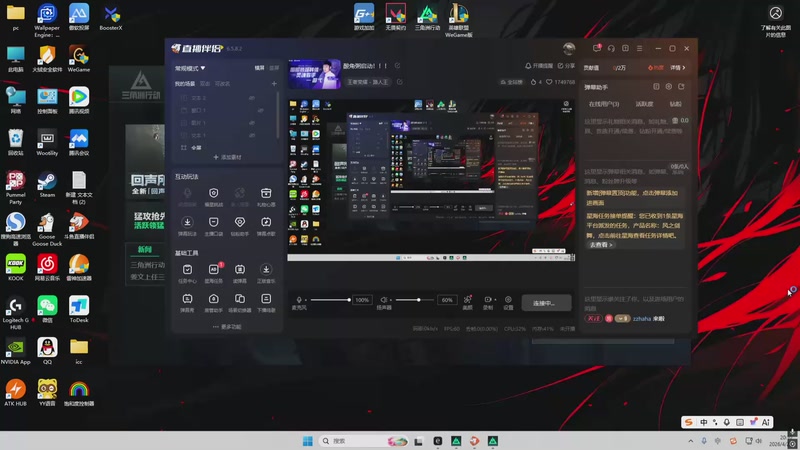Expand 更多功能 more functions
Image resolution: width=800 pixels, height=450 pixels.
point(227,327)
